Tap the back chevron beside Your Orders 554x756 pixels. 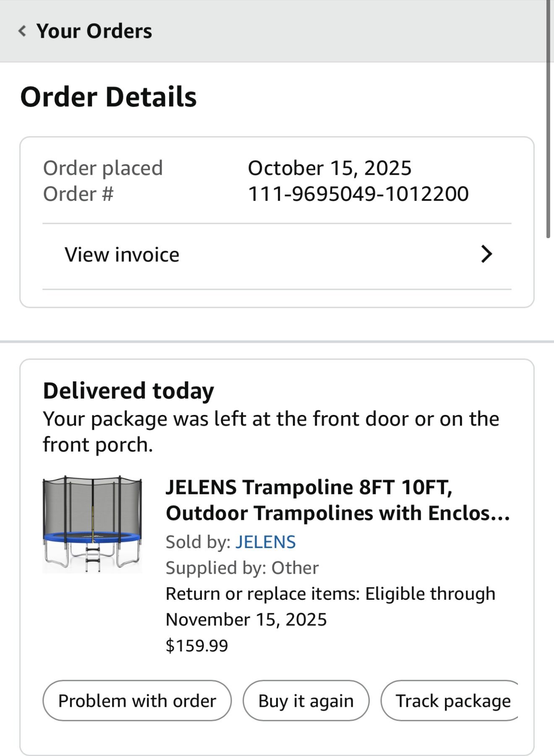click(22, 31)
